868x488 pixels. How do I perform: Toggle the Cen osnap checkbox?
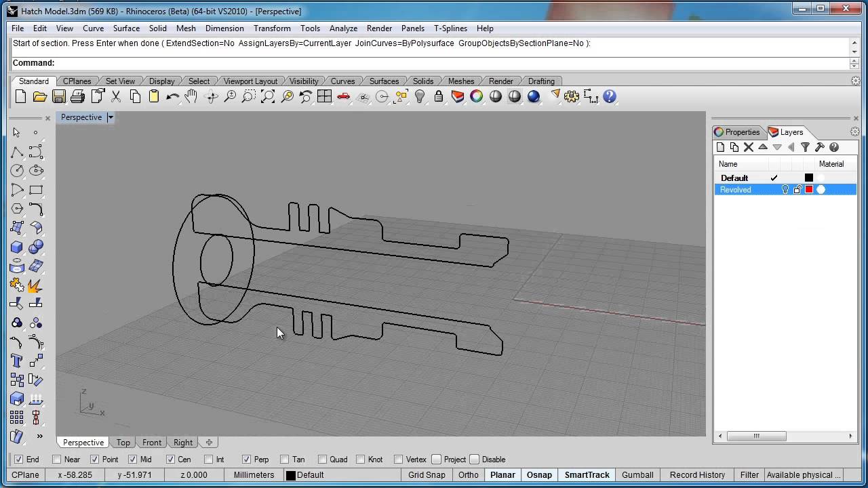click(x=170, y=460)
